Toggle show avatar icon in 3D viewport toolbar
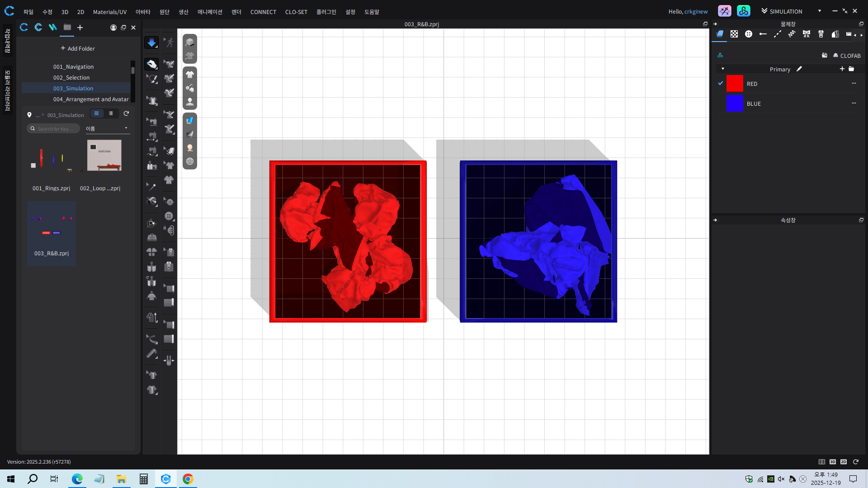Screen dimensions: 868x488 pyautogui.click(x=190, y=102)
